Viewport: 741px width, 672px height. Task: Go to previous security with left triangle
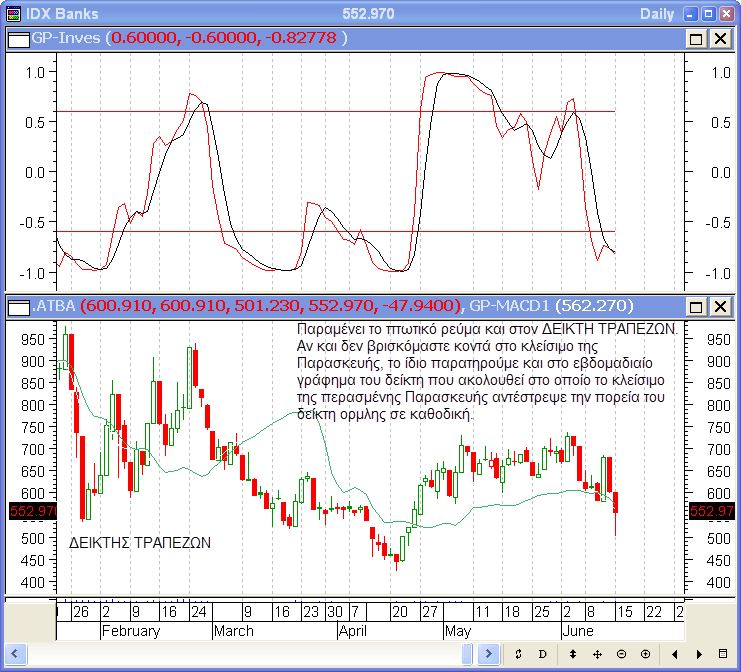coord(675,654)
